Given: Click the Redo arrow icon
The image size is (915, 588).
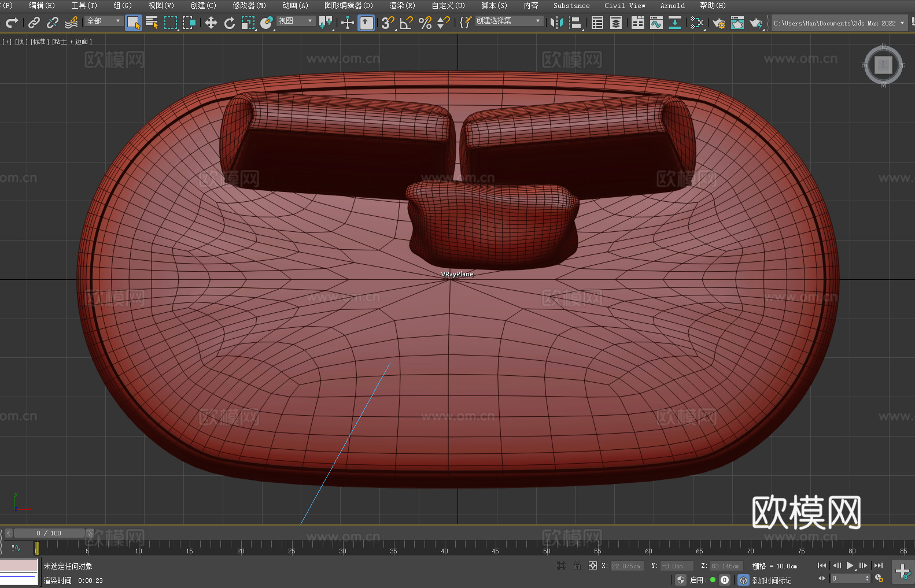Looking at the screenshot, I should click(12, 23).
